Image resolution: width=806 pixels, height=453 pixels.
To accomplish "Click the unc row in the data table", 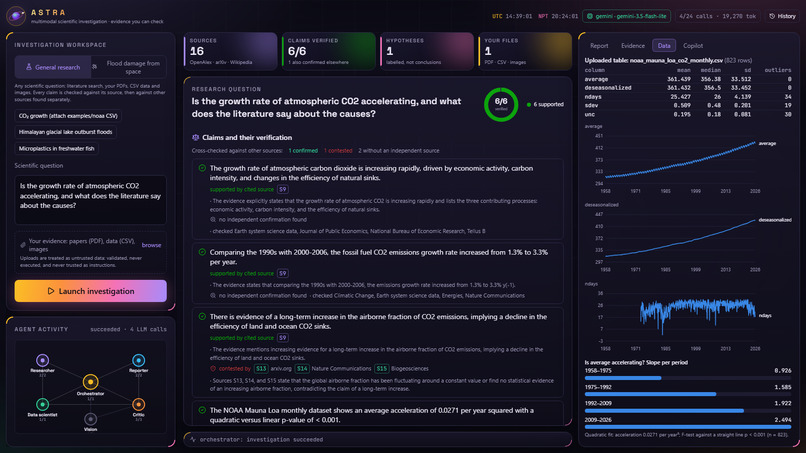I will pos(688,114).
